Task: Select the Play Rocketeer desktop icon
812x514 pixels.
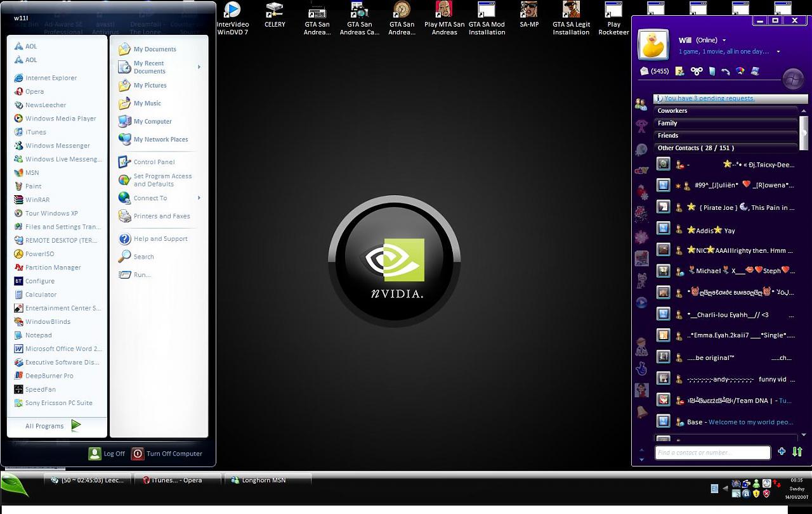Action: (x=613, y=18)
